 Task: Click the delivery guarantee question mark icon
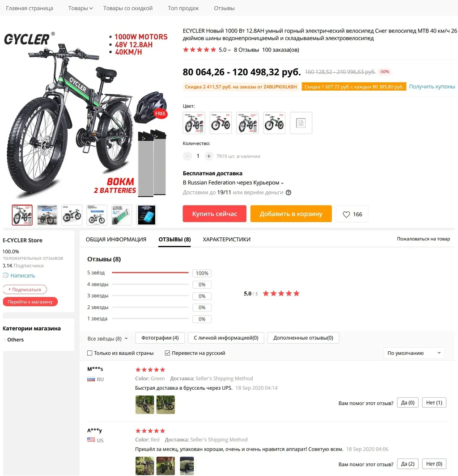(288, 193)
